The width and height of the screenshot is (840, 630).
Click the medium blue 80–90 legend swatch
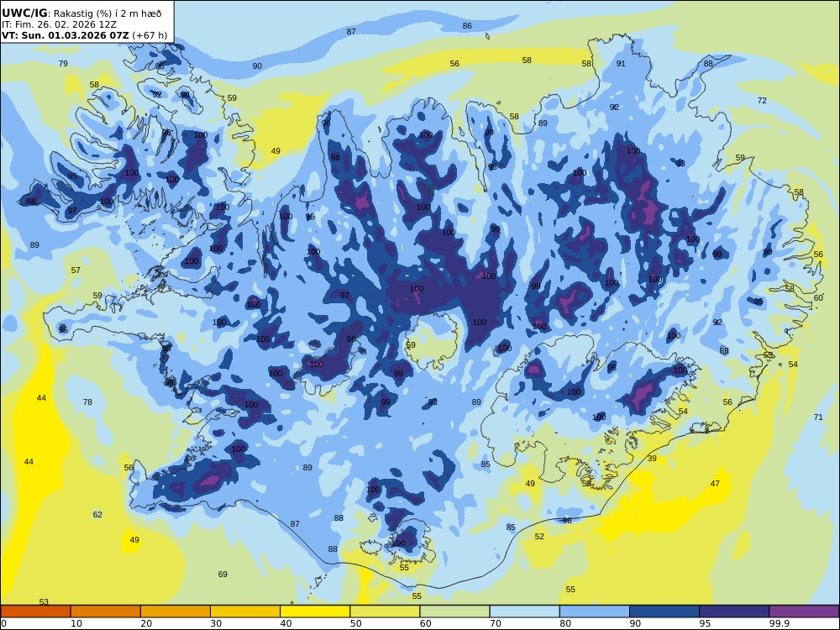595,612
